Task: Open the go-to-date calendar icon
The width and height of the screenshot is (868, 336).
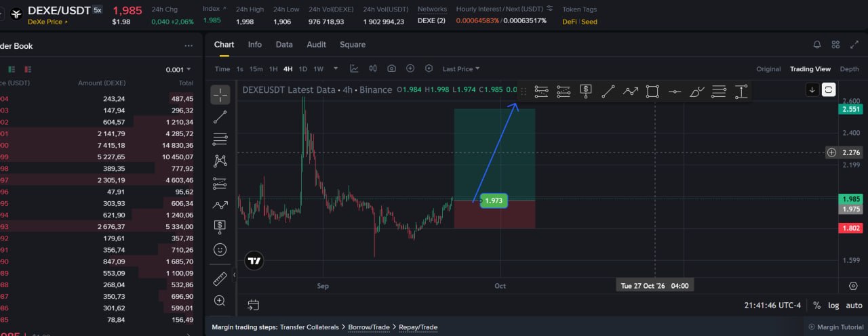Action: click(253, 305)
